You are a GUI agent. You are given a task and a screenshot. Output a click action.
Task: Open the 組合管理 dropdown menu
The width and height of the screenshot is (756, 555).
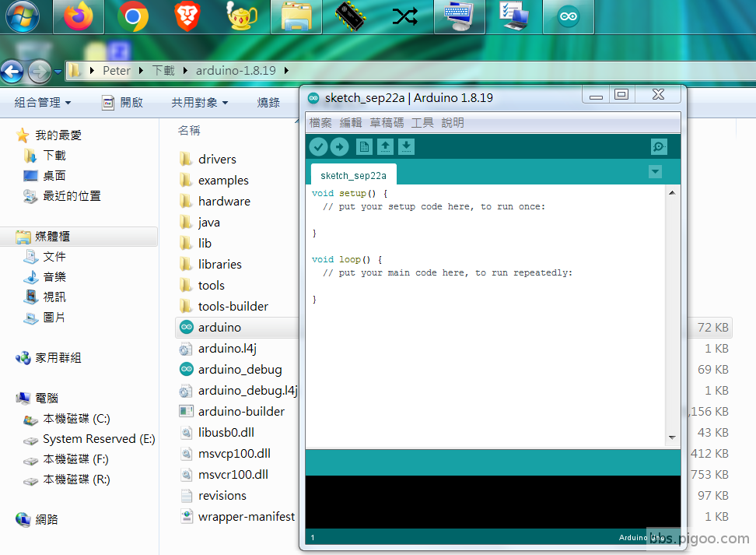[43, 102]
